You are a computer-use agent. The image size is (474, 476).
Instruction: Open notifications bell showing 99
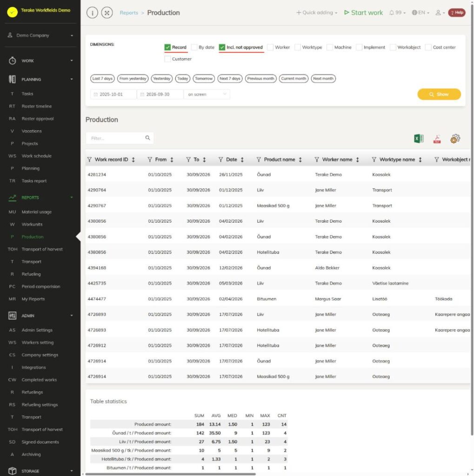point(397,13)
